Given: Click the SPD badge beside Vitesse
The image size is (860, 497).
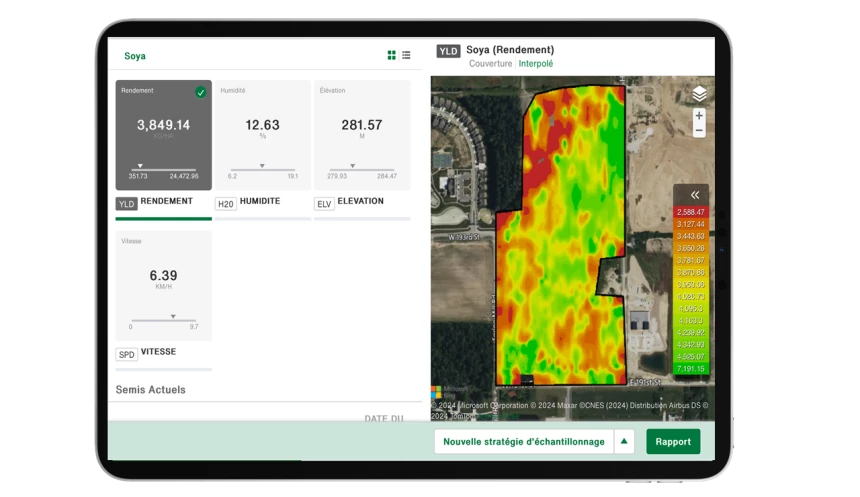Looking at the screenshot, I should coord(126,354).
